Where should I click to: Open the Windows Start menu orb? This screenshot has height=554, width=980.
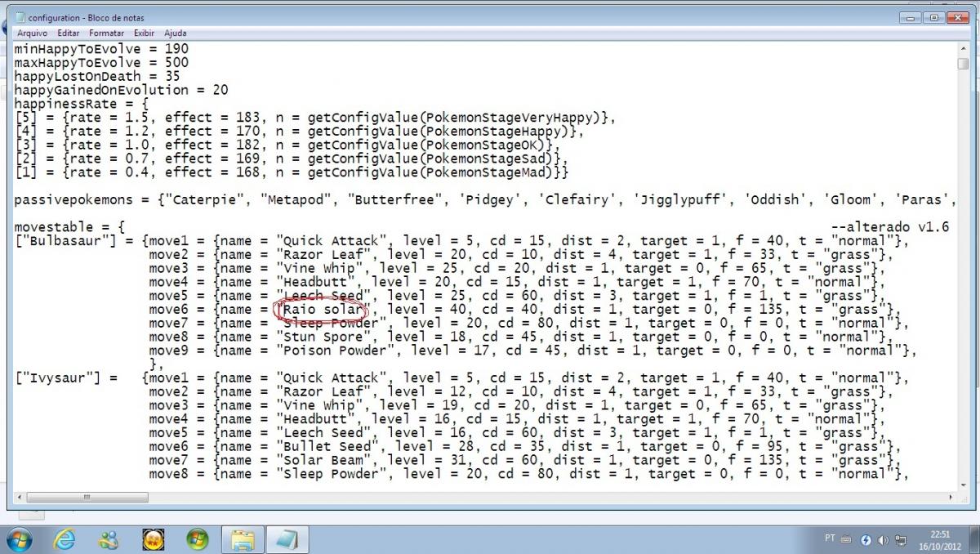(20, 539)
